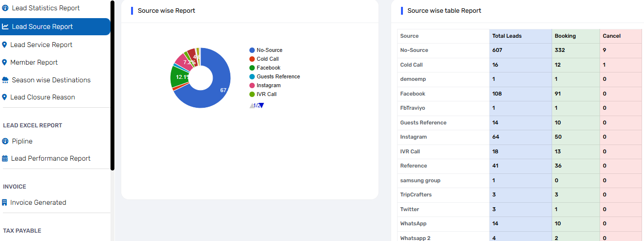Click the sidebar vertical scrollbar

click(x=112, y=85)
